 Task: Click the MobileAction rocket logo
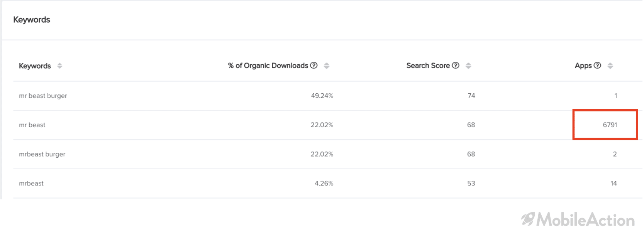pyautogui.click(x=528, y=219)
